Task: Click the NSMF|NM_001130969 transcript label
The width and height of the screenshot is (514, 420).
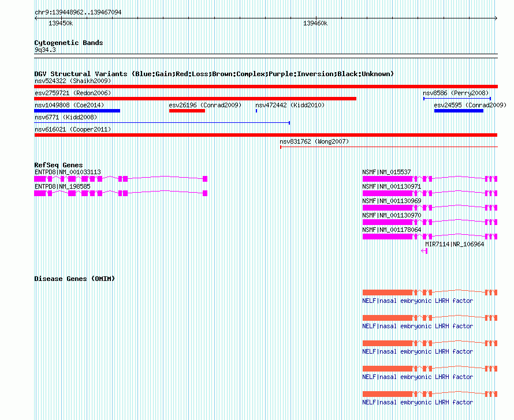Action: 392,201
